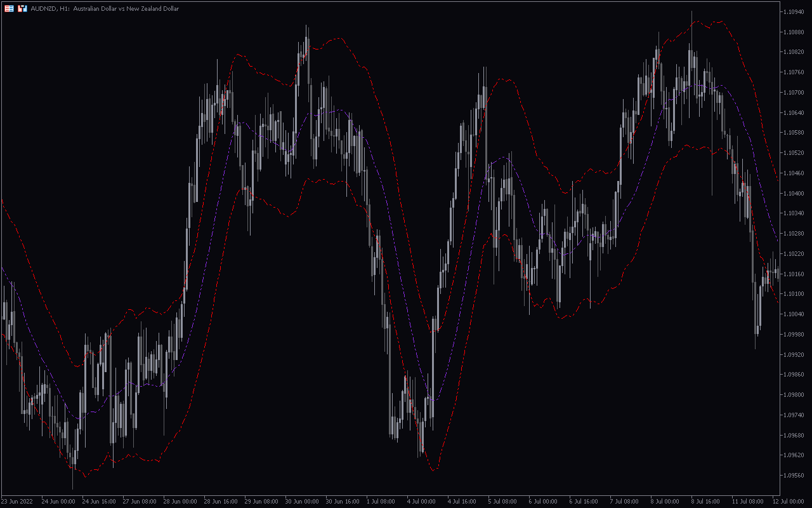Click the 1.10340 price label
Viewport: 812px width, 508px height.
[794, 213]
